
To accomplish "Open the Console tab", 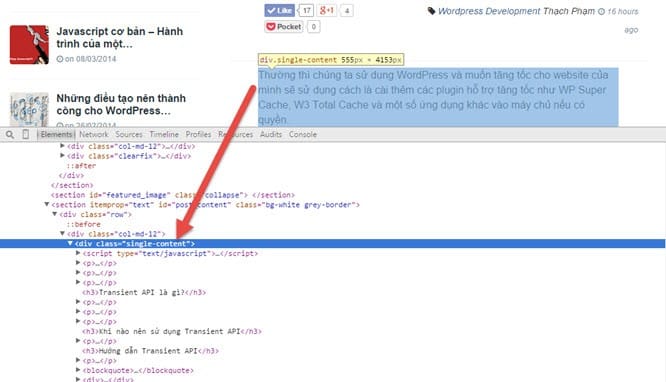I will coord(302,134).
